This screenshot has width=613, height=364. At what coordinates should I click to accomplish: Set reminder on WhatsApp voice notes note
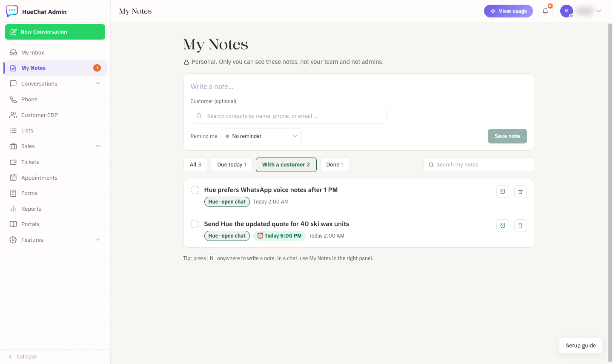click(x=503, y=192)
